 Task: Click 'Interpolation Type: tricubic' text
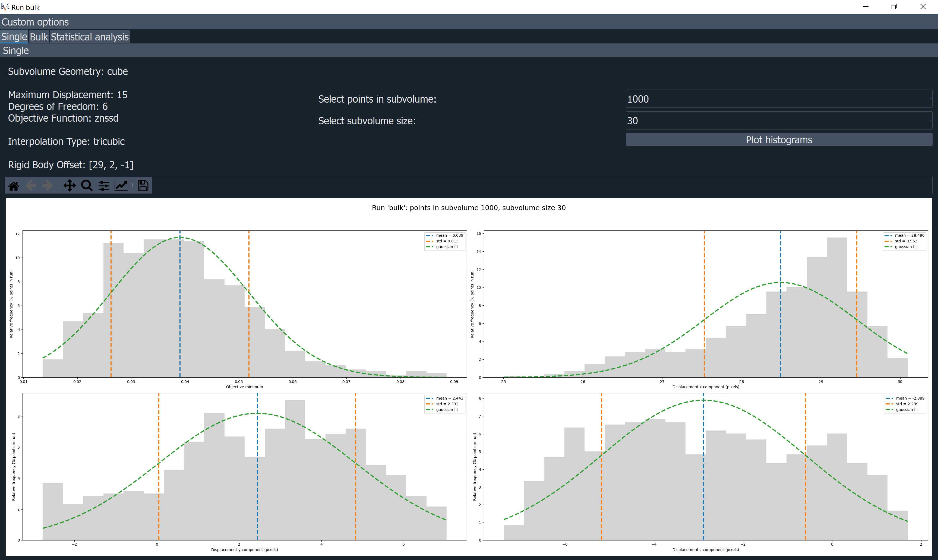[x=66, y=141]
